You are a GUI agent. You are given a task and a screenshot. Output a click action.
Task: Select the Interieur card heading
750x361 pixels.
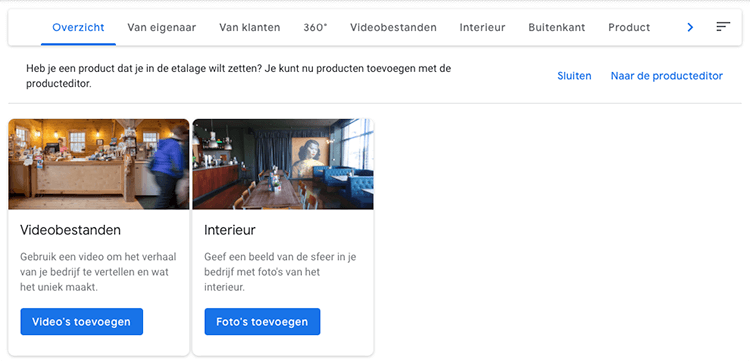coord(230,230)
